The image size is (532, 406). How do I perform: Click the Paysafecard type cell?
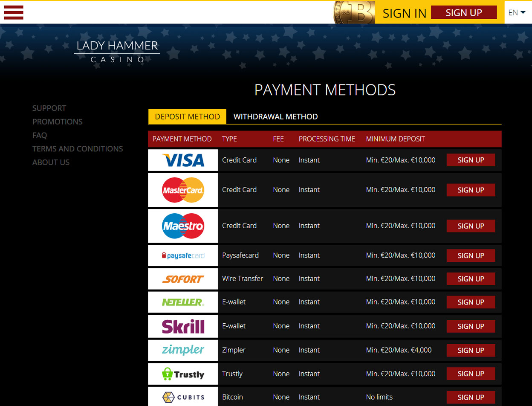[240, 255]
